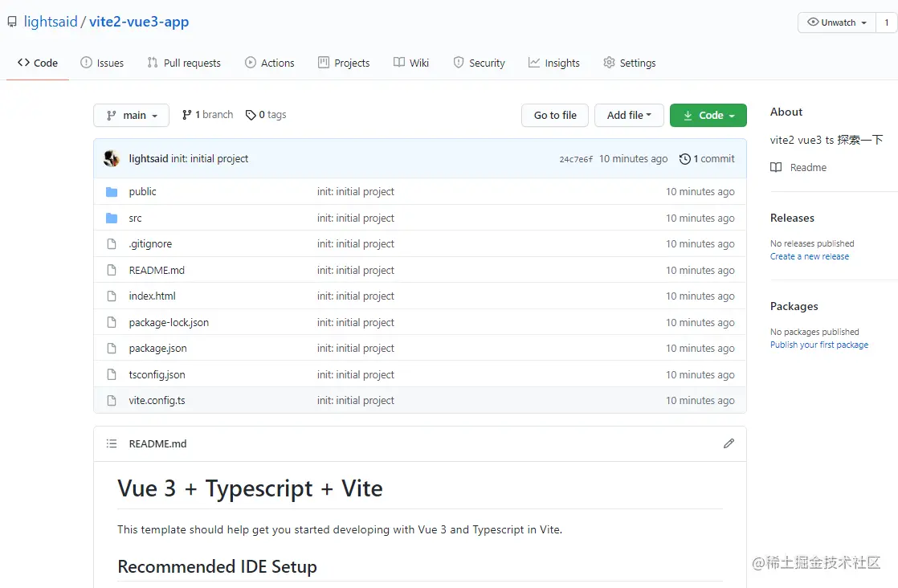This screenshot has height=588, width=898.
Task: Open the Releases heading link
Action: pos(792,218)
